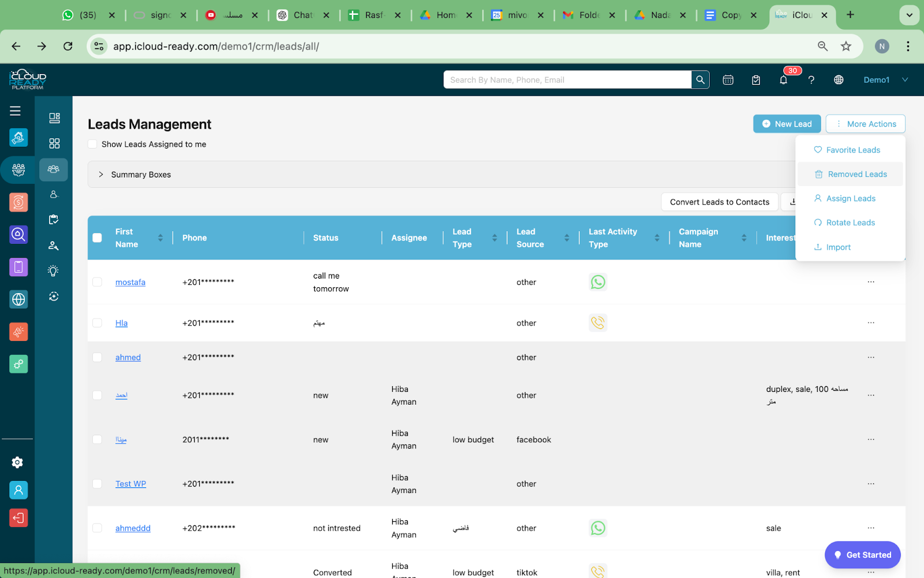Sort by First Name column arrows
The height and width of the screenshot is (578, 924).
[x=160, y=238]
